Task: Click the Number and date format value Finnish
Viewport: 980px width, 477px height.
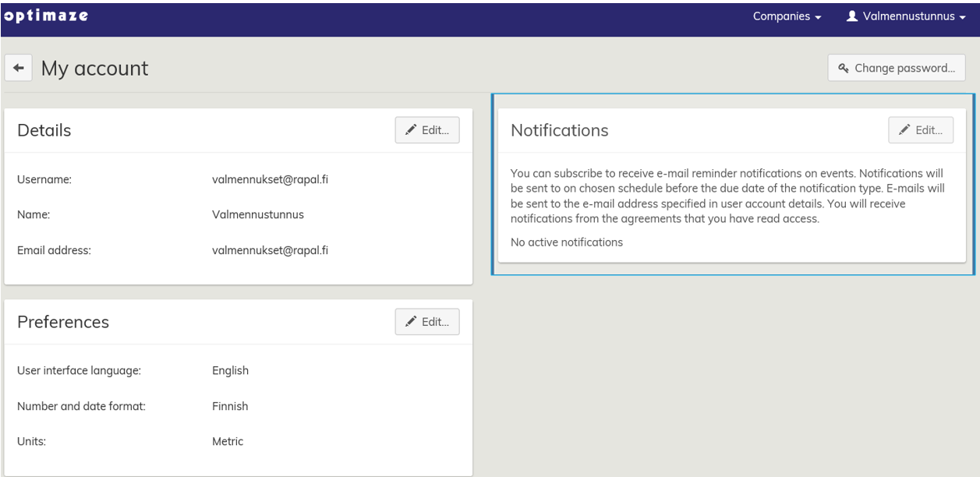Action: (x=230, y=406)
